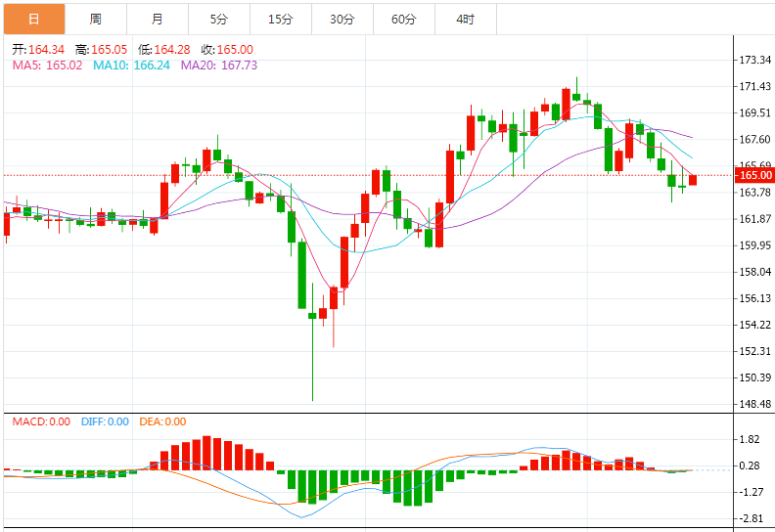This screenshot has height=532, width=775.
Task: Click the -2.81 MACD axis label
Action: click(x=751, y=518)
